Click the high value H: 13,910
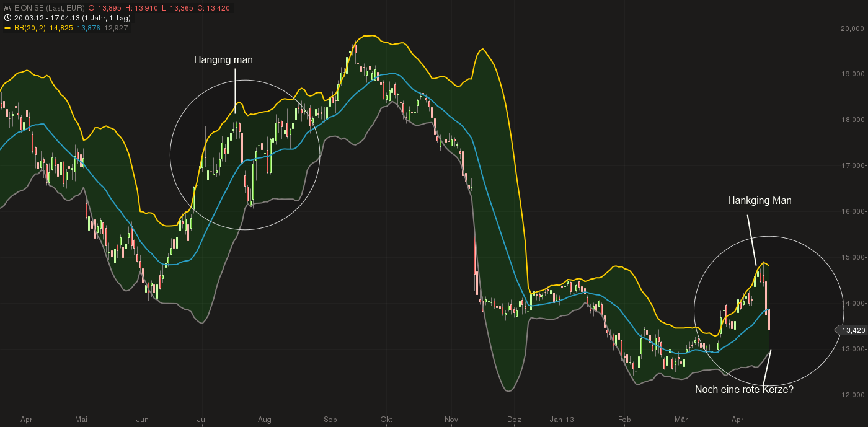The height and width of the screenshot is (427, 868). [140, 9]
